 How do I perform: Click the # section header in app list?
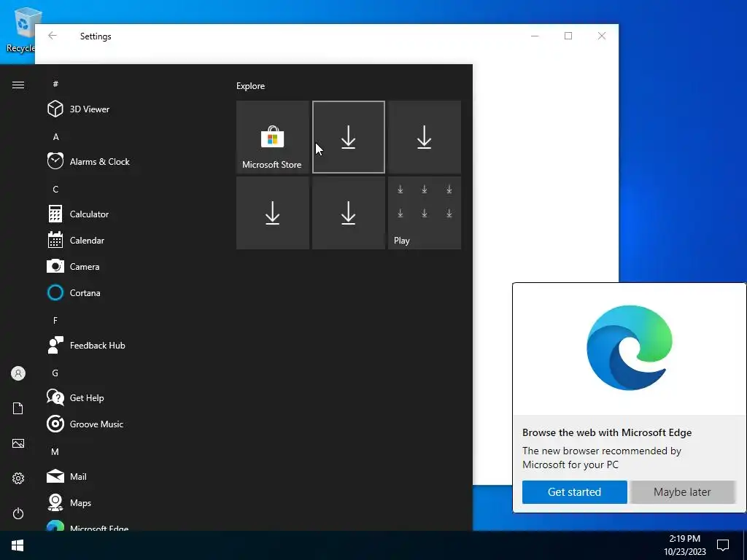pyautogui.click(x=55, y=84)
